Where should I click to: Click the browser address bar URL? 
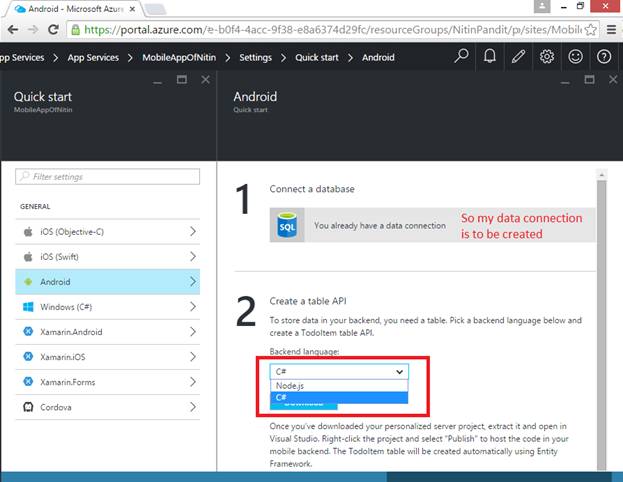pos(332,29)
